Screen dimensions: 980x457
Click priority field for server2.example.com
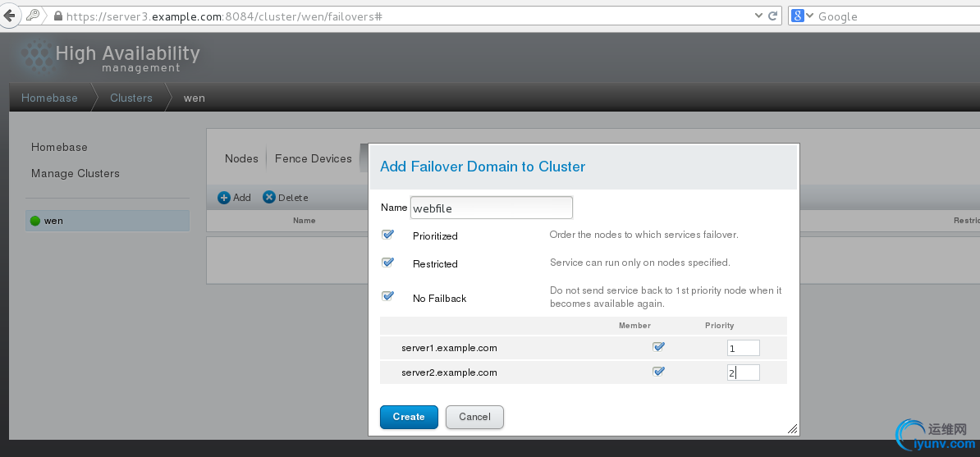coord(743,372)
